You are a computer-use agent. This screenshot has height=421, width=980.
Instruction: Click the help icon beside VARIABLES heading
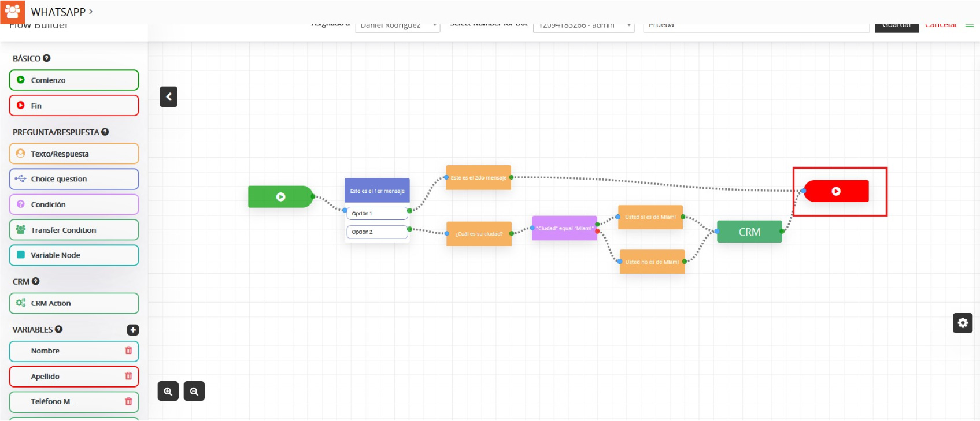point(59,329)
